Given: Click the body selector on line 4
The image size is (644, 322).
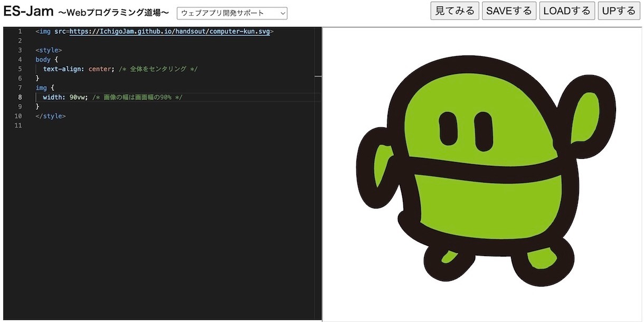Looking at the screenshot, I should point(43,60).
